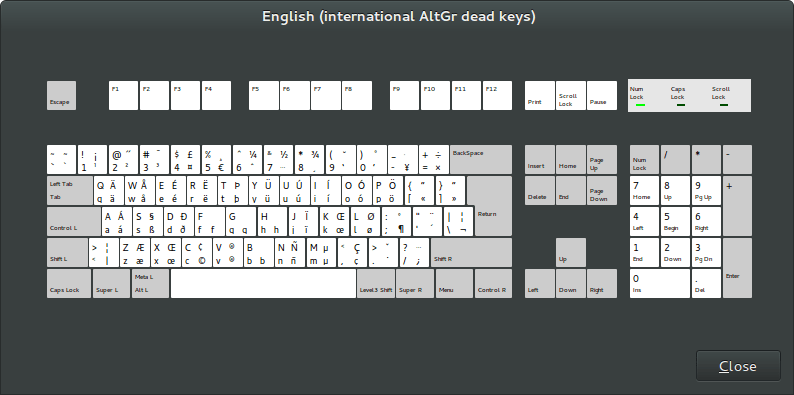This screenshot has width=794, height=395.
Task: Click the C © key
Action: [x=197, y=252]
